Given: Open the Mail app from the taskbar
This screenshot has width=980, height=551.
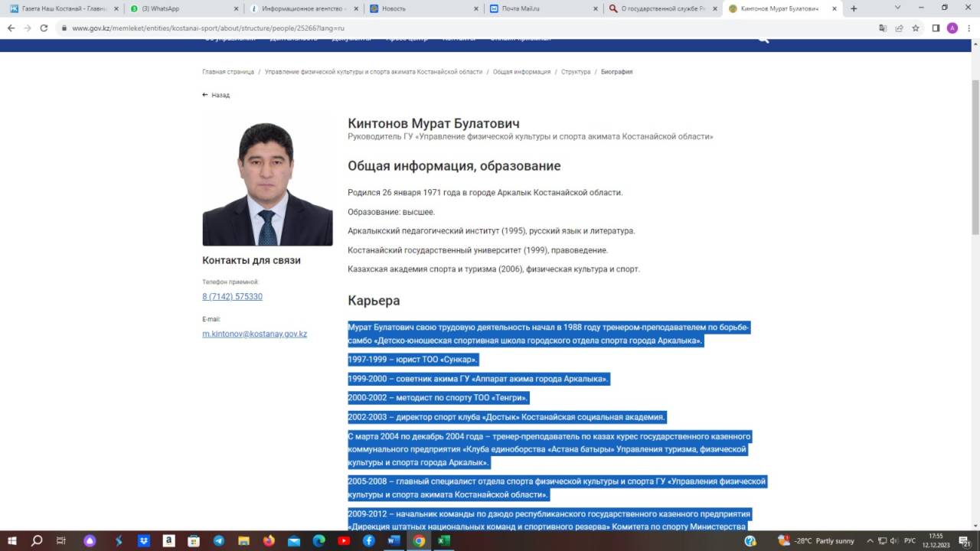Looking at the screenshot, I should [x=294, y=540].
